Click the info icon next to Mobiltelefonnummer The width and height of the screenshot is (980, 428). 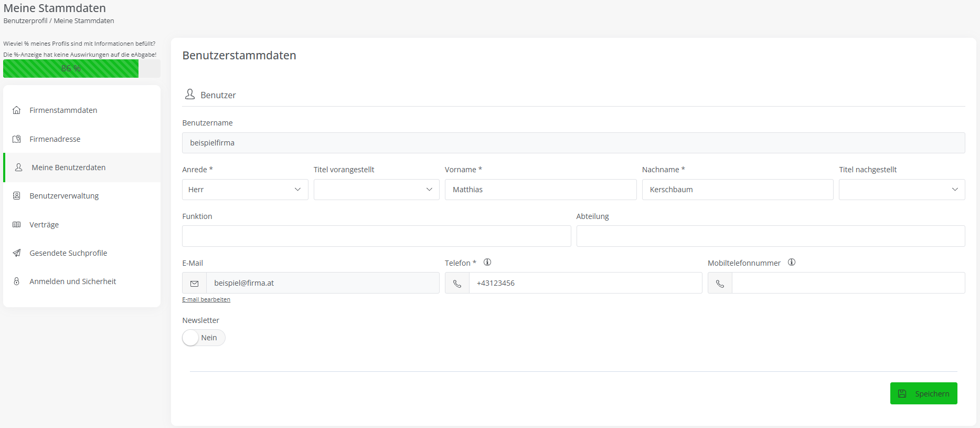792,263
